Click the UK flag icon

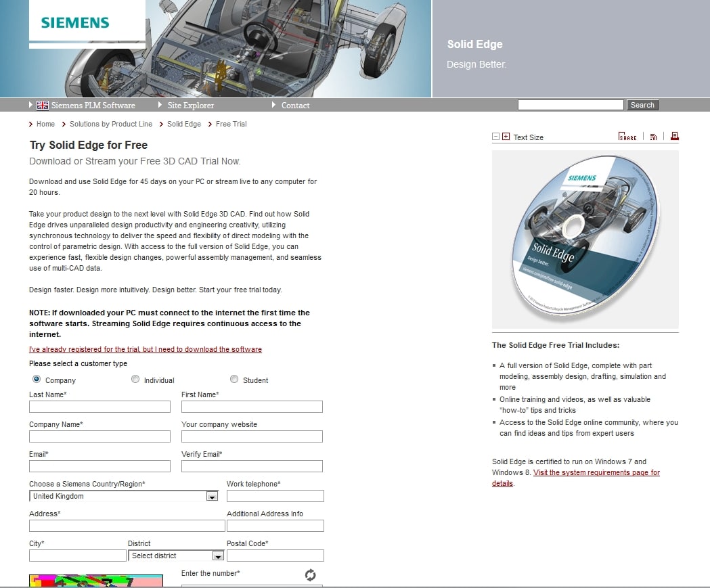tap(43, 105)
